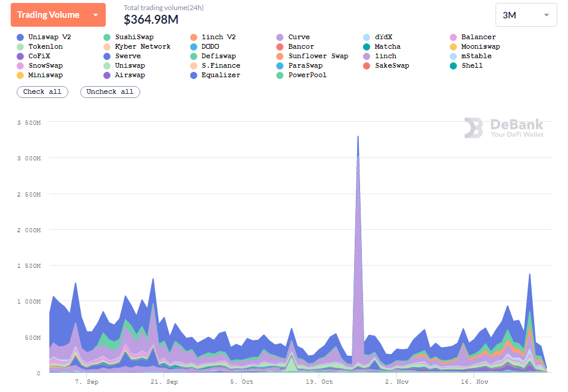The height and width of the screenshot is (392, 568).
Task: Toggle the DODO series in the legend
Action: [x=204, y=47]
